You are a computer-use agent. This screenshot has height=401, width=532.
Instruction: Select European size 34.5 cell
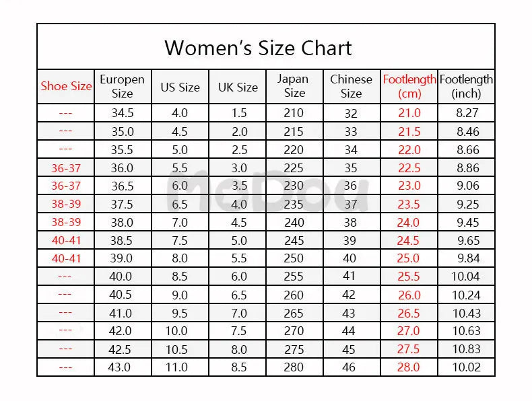(123, 113)
